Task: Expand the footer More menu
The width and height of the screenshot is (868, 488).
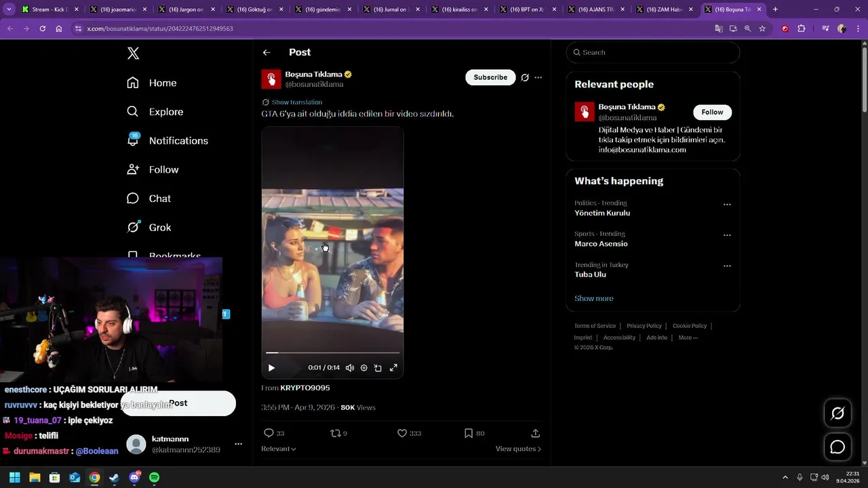Action: tap(688, 338)
